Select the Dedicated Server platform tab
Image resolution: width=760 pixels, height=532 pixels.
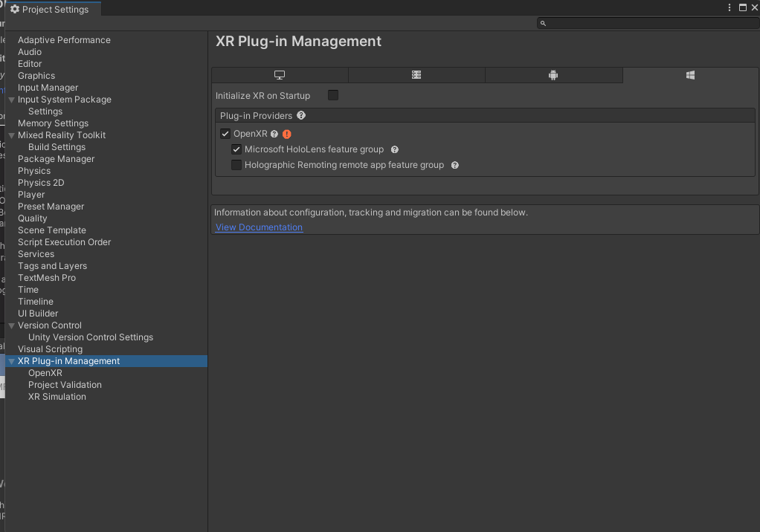click(x=416, y=75)
